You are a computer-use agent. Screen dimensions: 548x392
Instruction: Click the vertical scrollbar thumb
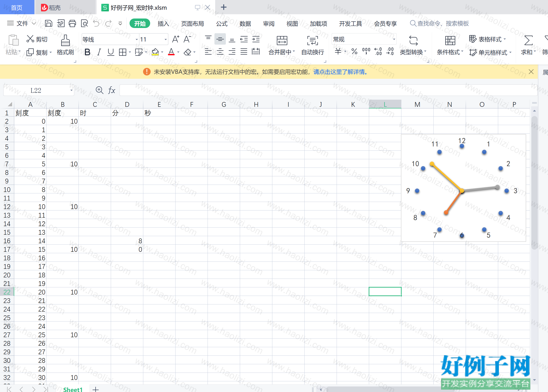pyautogui.click(x=534, y=183)
